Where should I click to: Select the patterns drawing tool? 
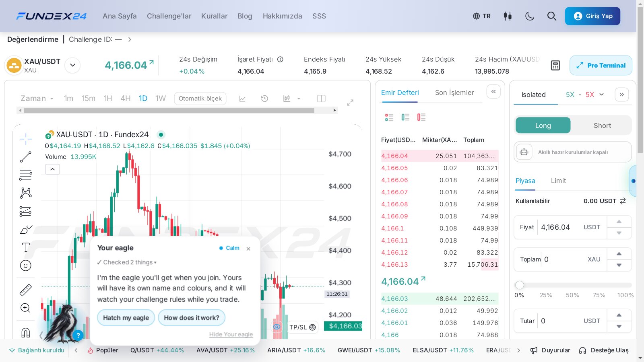pyautogui.click(x=26, y=193)
